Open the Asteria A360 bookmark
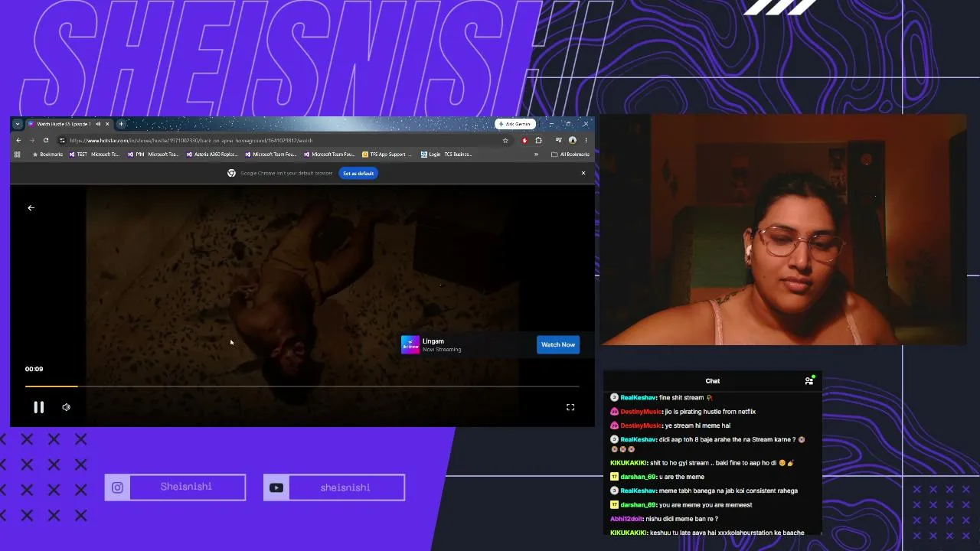Viewport: 980px width, 551px height. coord(212,155)
